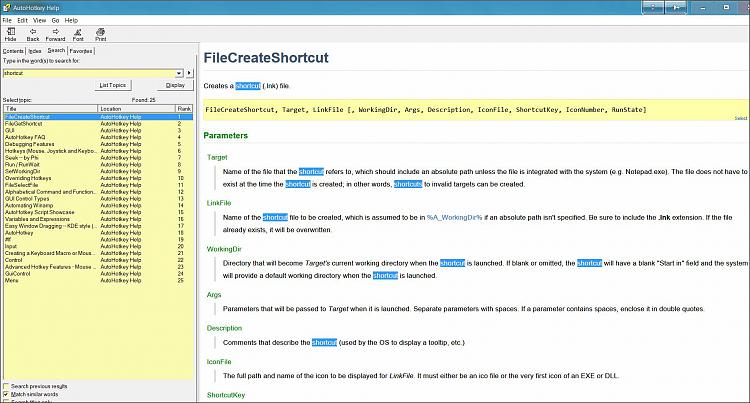Expand the search history dropdown arrow
Image resolution: width=750 pixels, height=403 pixels.
[x=179, y=73]
